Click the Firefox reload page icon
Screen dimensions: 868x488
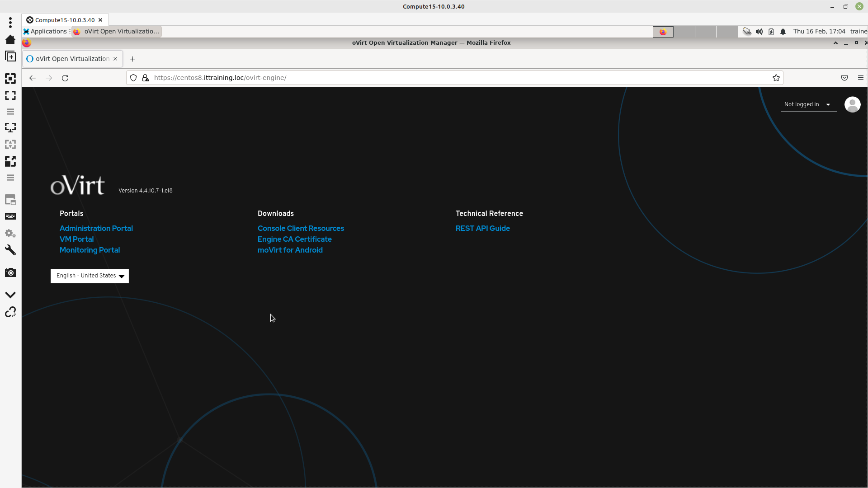click(x=65, y=78)
